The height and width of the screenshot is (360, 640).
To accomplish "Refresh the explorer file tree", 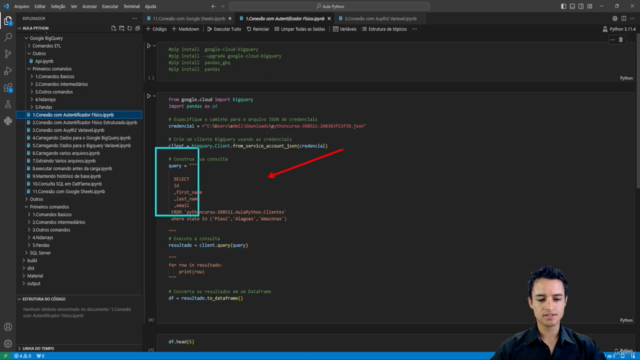I will [129, 28].
